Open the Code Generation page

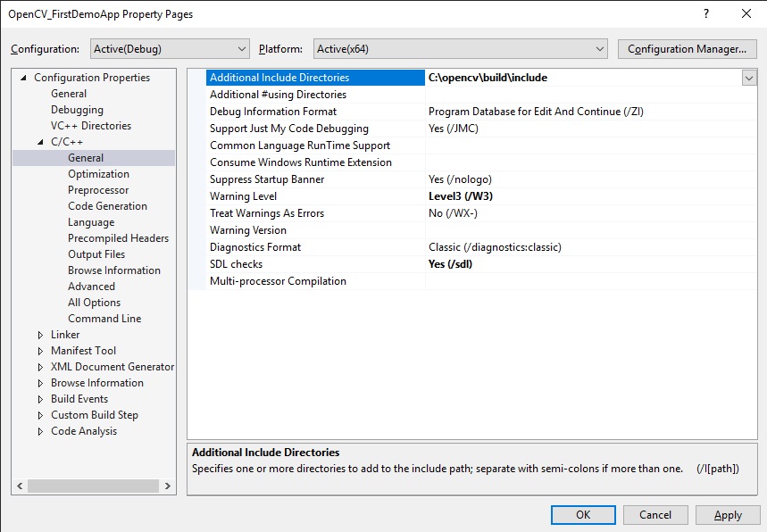click(107, 206)
